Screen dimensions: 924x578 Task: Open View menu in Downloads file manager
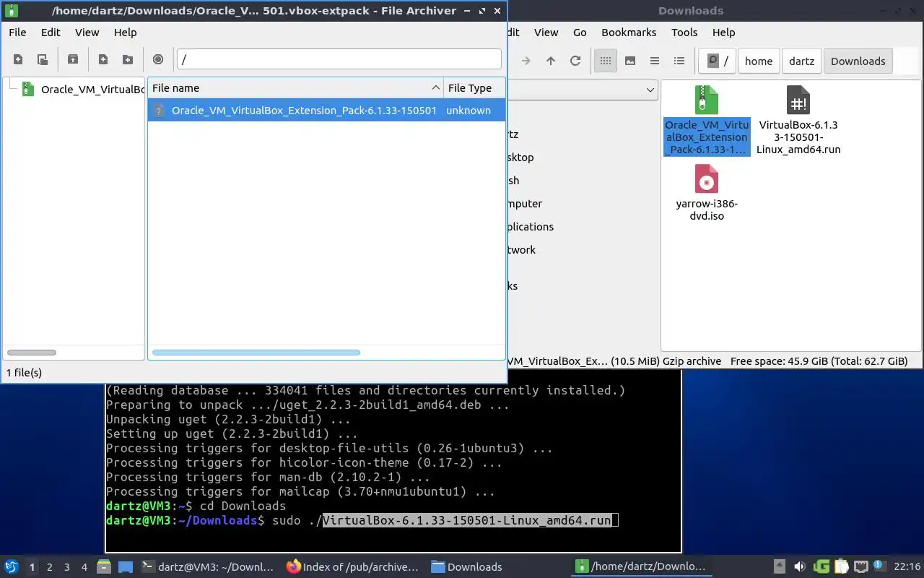coord(546,33)
